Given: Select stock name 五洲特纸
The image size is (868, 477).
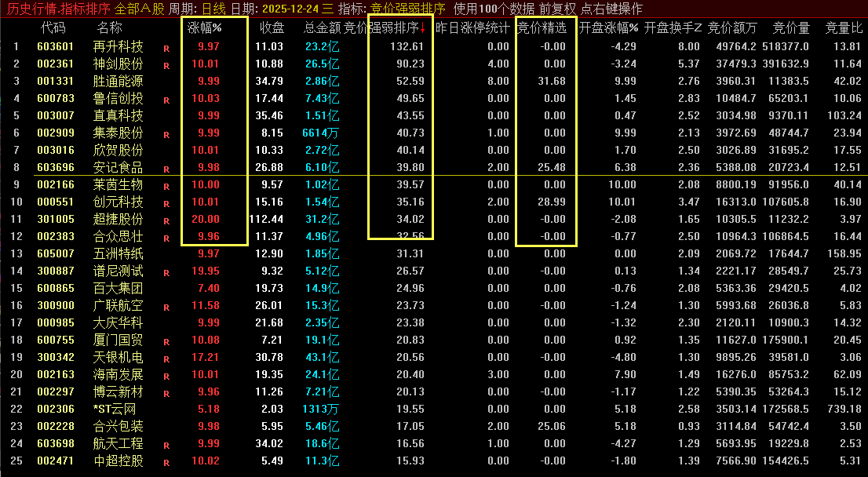Looking at the screenshot, I should [118, 253].
